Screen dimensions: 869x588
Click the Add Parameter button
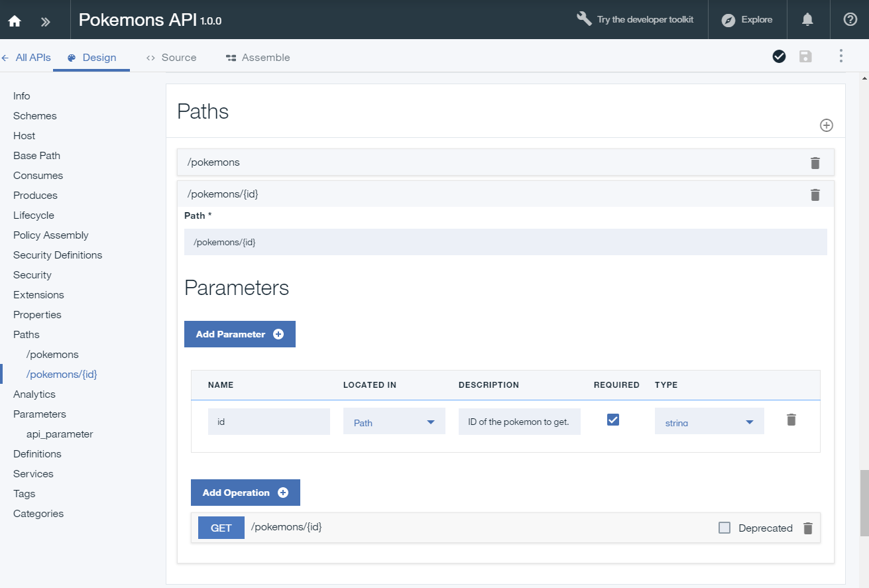[x=240, y=334]
